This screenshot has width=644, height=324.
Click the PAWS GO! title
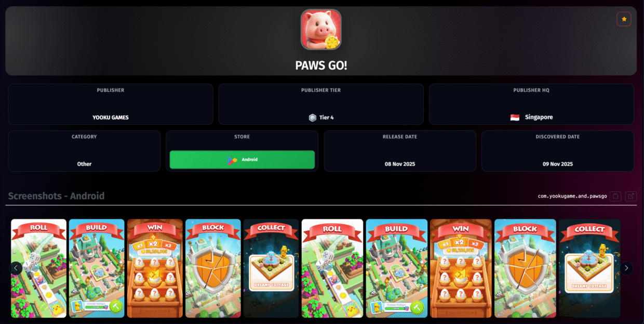point(321,66)
